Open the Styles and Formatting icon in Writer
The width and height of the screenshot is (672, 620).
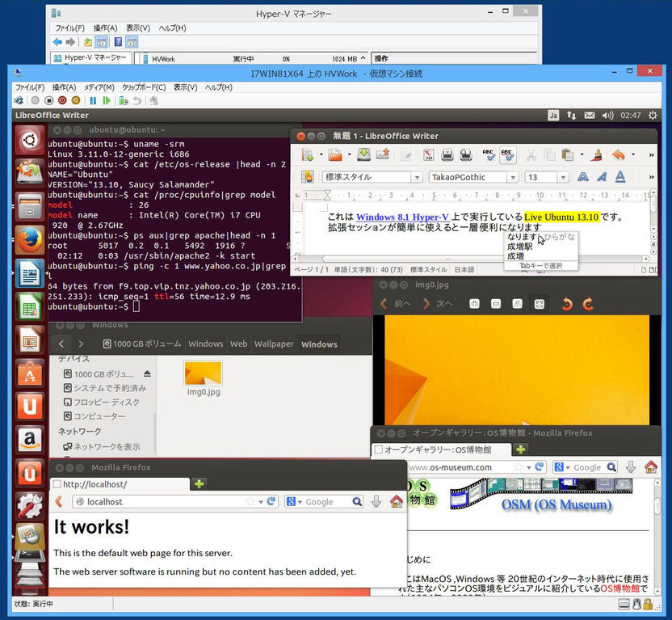click(307, 177)
